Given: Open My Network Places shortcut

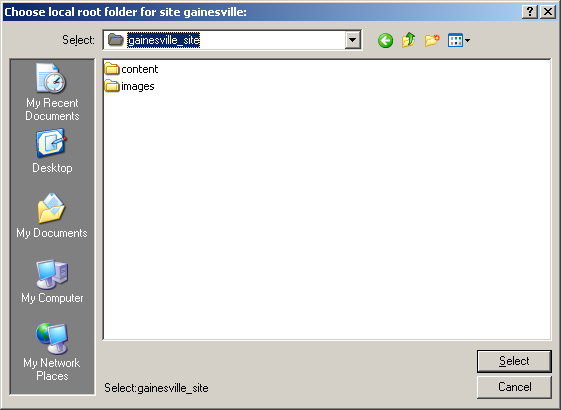Looking at the screenshot, I should click(52, 352).
